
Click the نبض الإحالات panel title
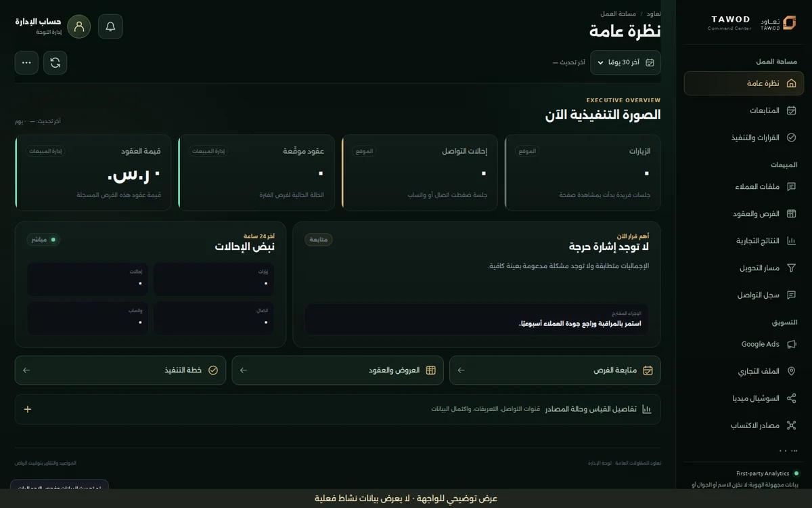point(244,247)
